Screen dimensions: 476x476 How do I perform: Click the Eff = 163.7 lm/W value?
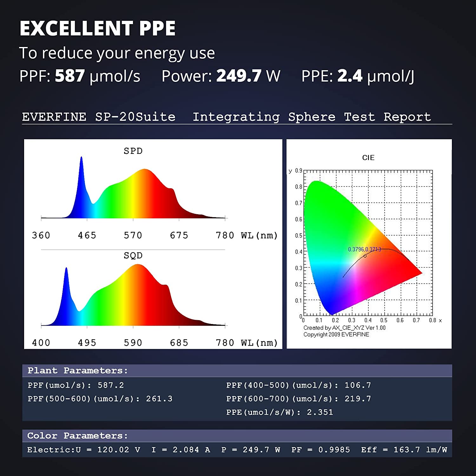[x=404, y=450]
